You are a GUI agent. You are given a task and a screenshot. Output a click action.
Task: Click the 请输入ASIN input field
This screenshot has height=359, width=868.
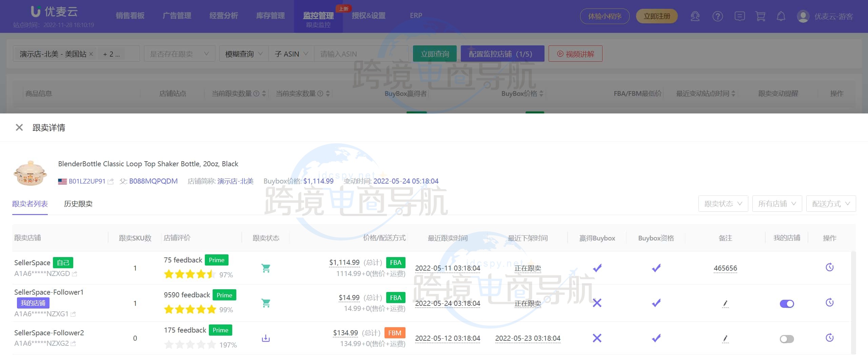[361, 54]
